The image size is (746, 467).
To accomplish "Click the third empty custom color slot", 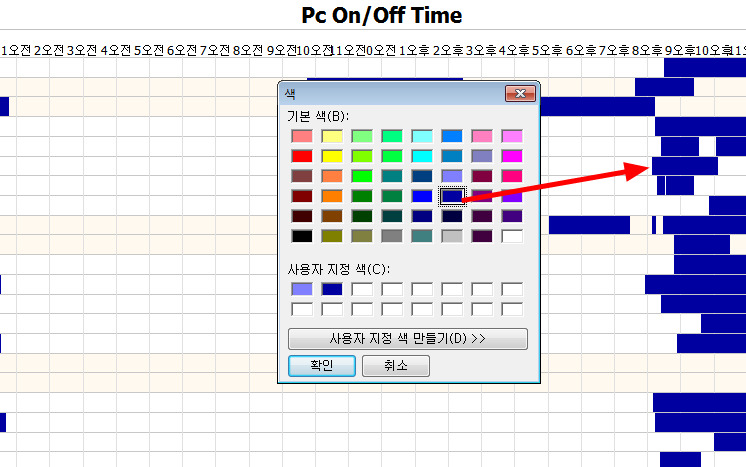I will pos(362,289).
